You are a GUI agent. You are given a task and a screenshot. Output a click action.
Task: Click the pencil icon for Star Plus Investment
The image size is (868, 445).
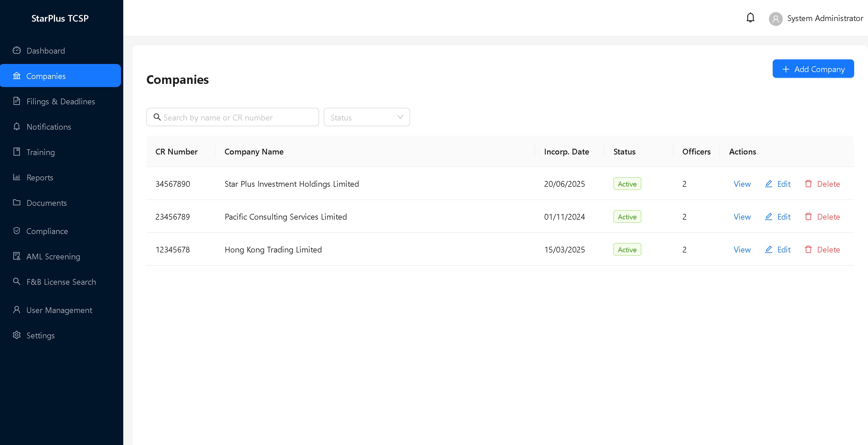768,184
